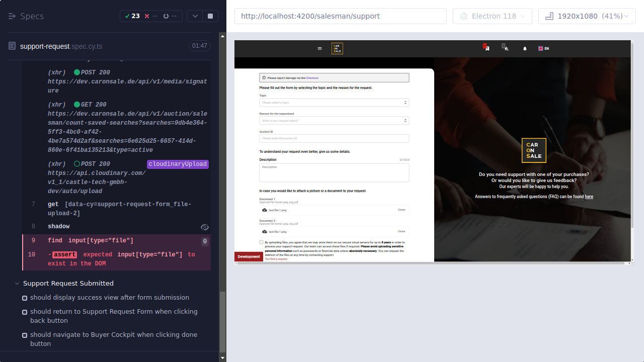Toggle the eye icon on the shadow command line

[x=204, y=227]
